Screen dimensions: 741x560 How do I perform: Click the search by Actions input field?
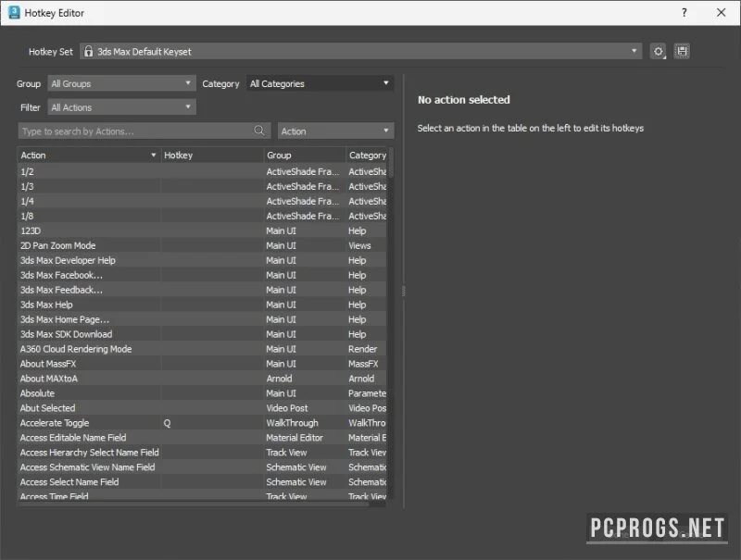point(144,131)
